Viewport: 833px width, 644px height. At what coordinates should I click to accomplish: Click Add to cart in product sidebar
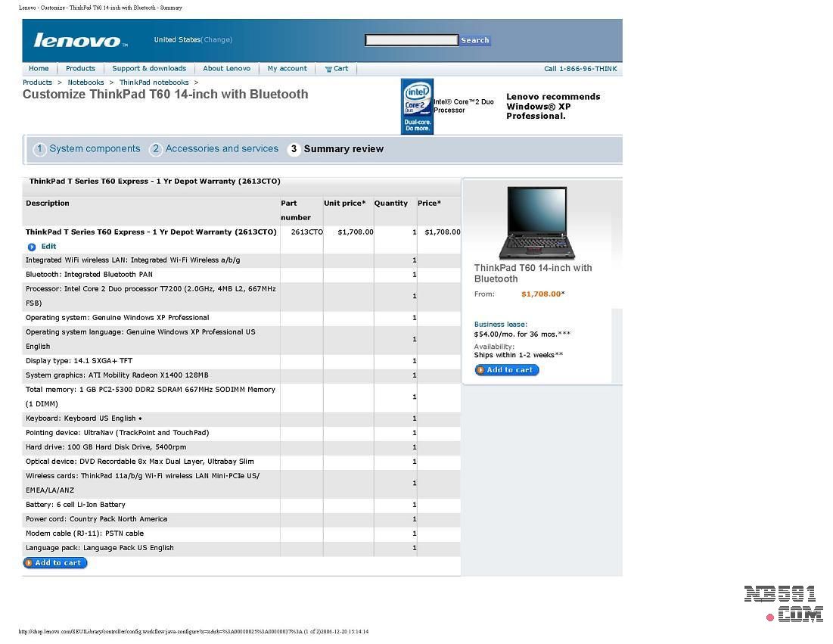coord(507,370)
